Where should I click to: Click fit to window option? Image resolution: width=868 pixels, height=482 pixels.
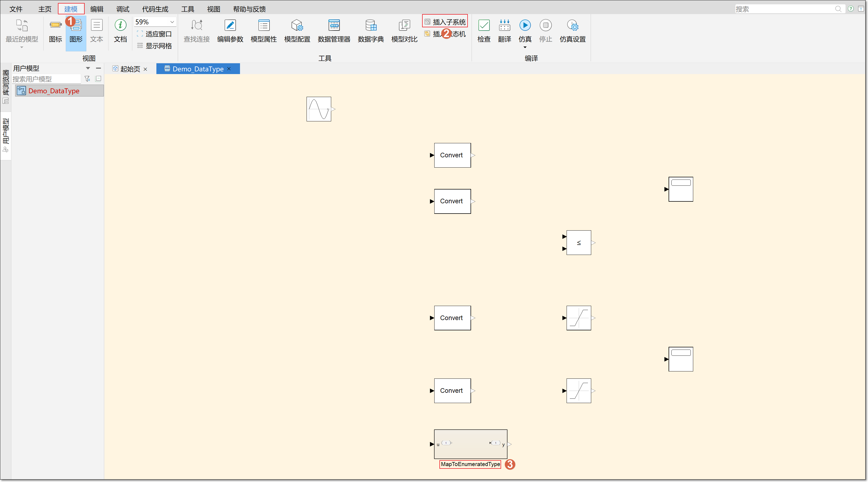coord(155,34)
